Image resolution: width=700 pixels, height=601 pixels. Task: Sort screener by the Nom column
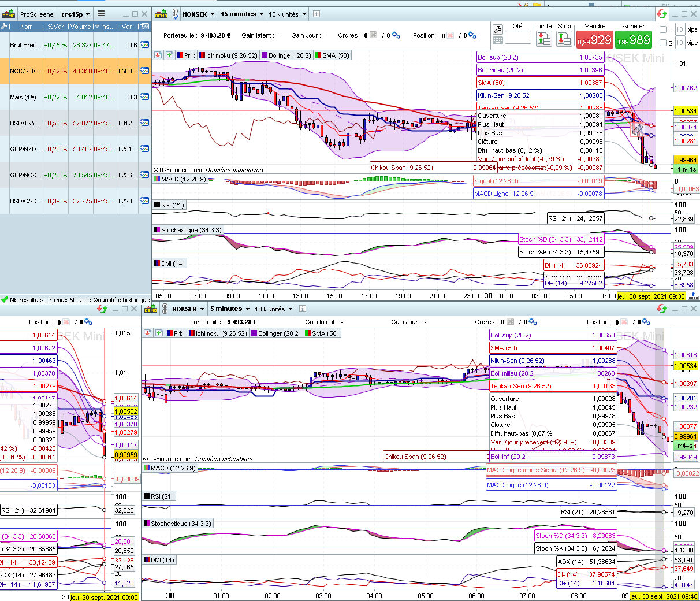click(26, 27)
